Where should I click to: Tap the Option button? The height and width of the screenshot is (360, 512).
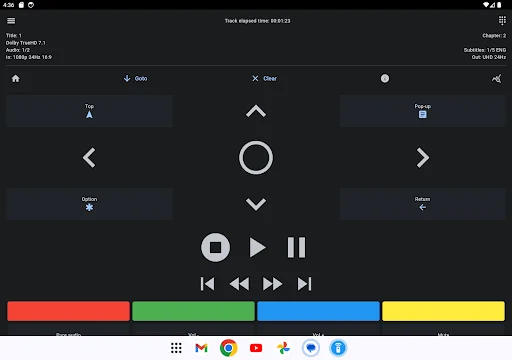pyautogui.click(x=89, y=204)
